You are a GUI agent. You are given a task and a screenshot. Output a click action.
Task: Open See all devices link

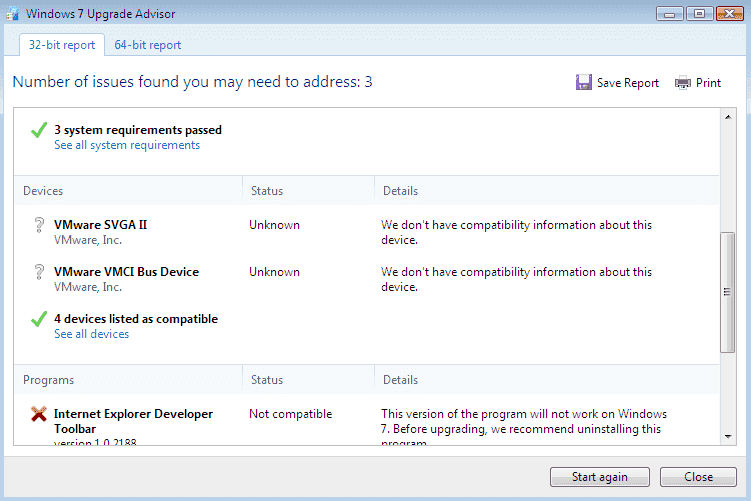point(91,334)
